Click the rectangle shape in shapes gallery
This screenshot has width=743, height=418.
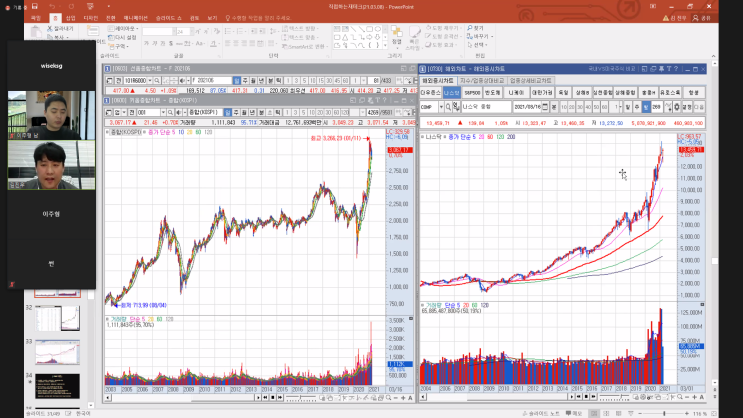tap(369, 29)
